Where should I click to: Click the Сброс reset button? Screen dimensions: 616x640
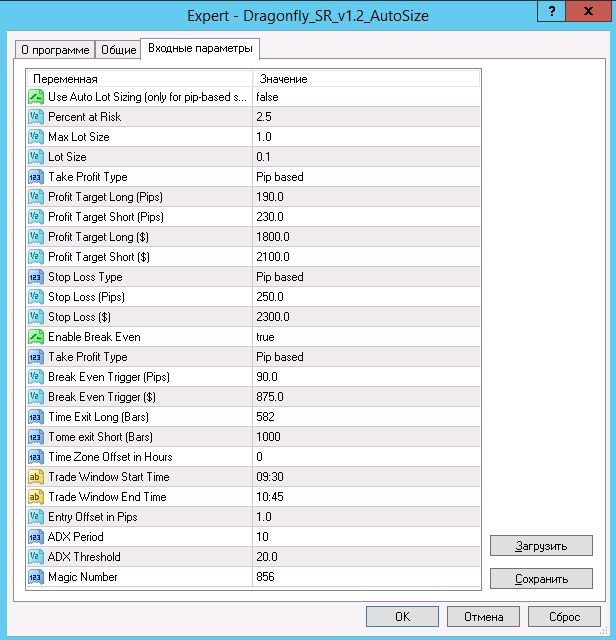coord(564,616)
